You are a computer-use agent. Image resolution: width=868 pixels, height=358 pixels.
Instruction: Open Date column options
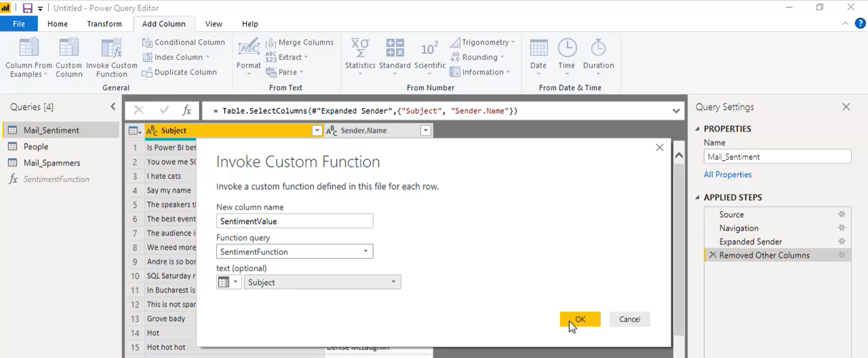point(538,57)
